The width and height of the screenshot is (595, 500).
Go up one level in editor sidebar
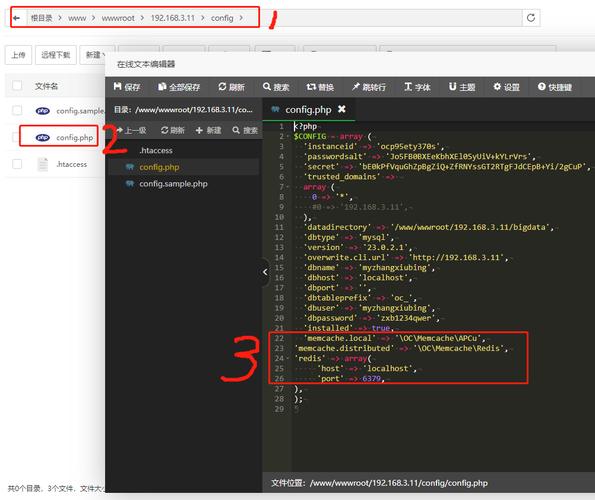[x=131, y=131]
